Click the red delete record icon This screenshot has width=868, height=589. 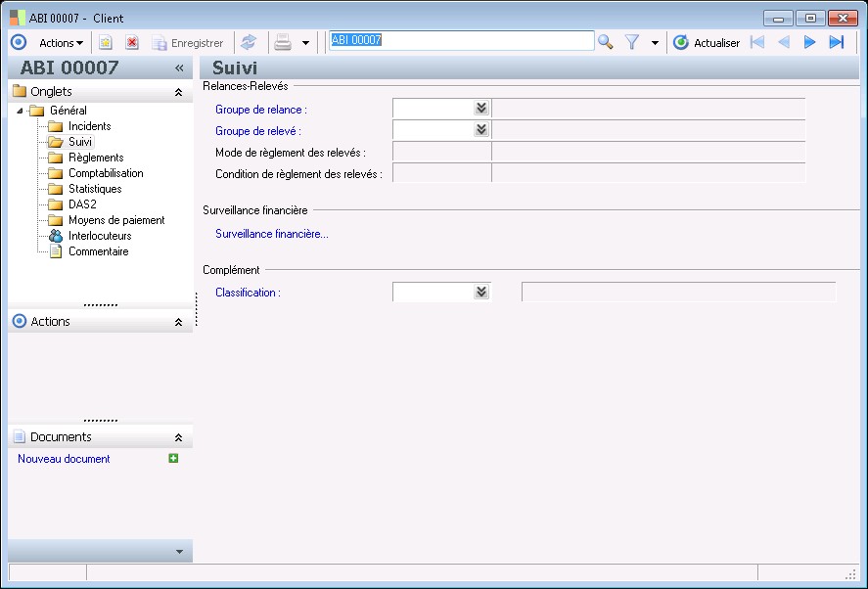(x=132, y=42)
